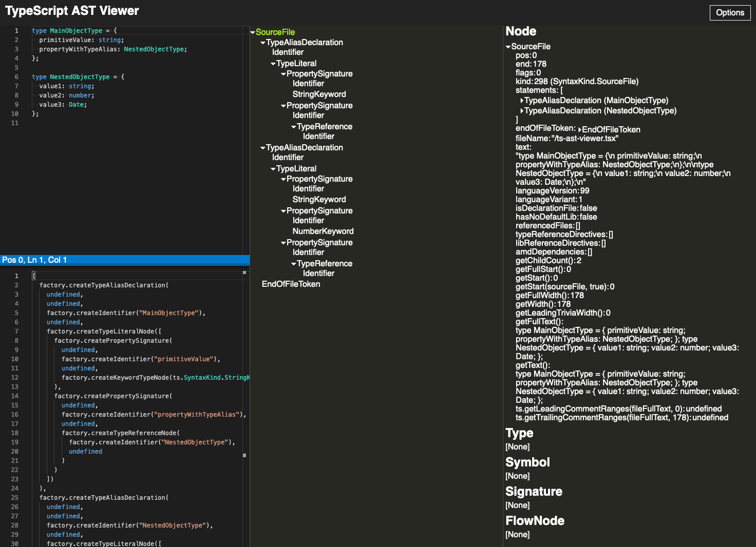The width and height of the screenshot is (756, 547).
Task: Collapse the second TypeAliasDeclaration node
Action: pyautogui.click(x=263, y=148)
